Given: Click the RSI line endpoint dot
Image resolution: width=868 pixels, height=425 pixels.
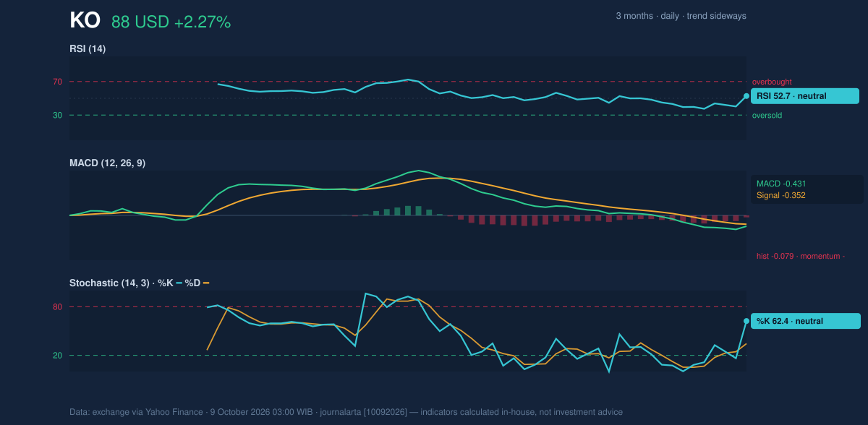Looking at the screenshot, I should [746, 96].
